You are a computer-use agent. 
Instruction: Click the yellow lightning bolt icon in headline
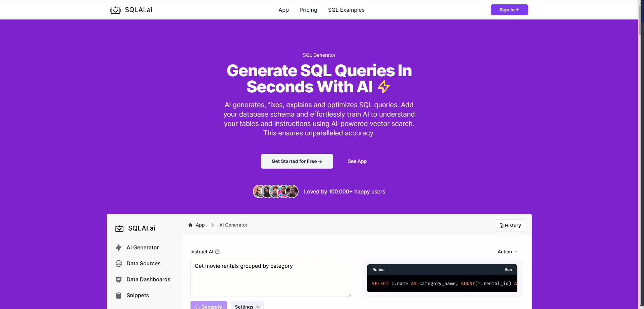coord(384,87)
